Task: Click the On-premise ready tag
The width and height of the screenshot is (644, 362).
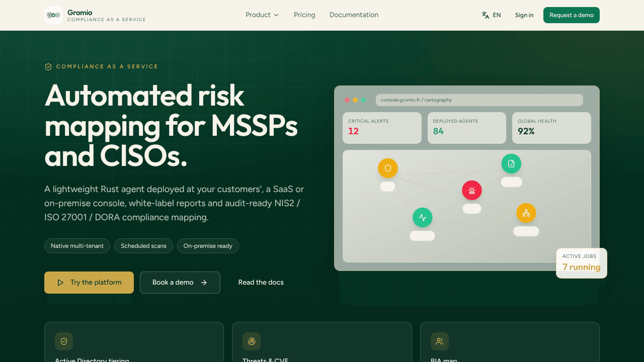Action: 208,246
